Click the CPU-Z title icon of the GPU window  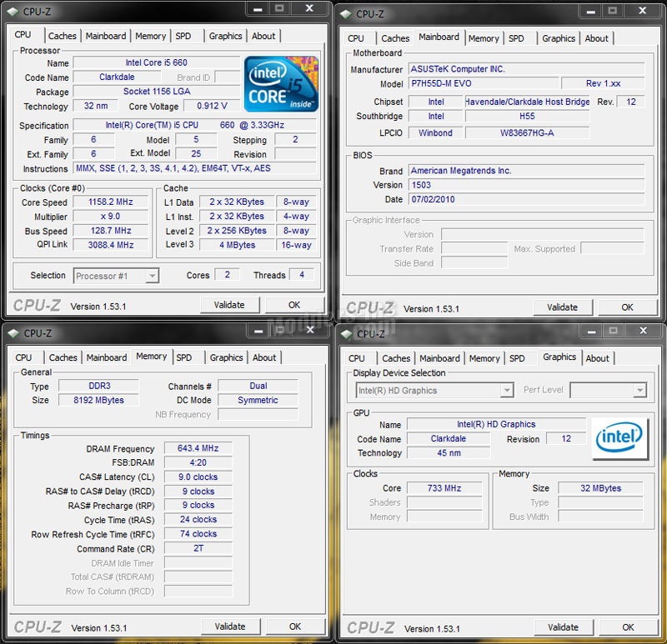347,334
